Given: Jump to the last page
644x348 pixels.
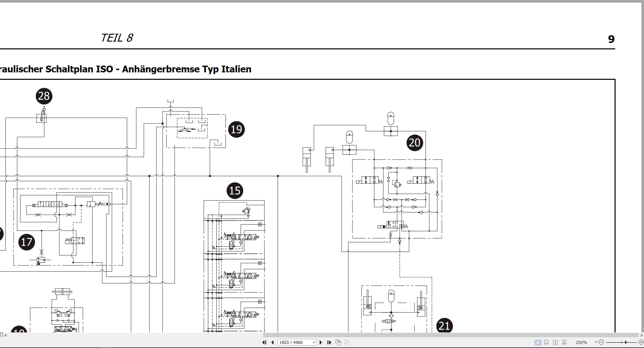Looking at the screenshot, I should pos(329,342).
